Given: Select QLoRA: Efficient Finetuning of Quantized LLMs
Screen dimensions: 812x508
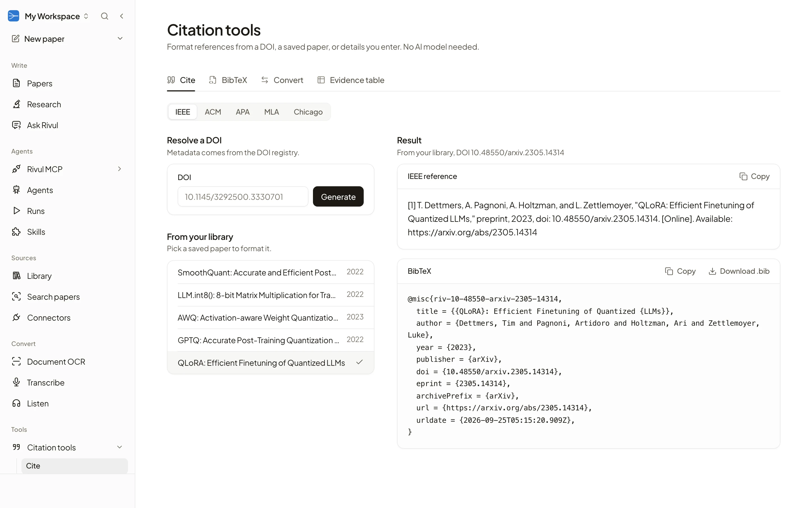Looking at the screenshot, I should coord(270,363).
